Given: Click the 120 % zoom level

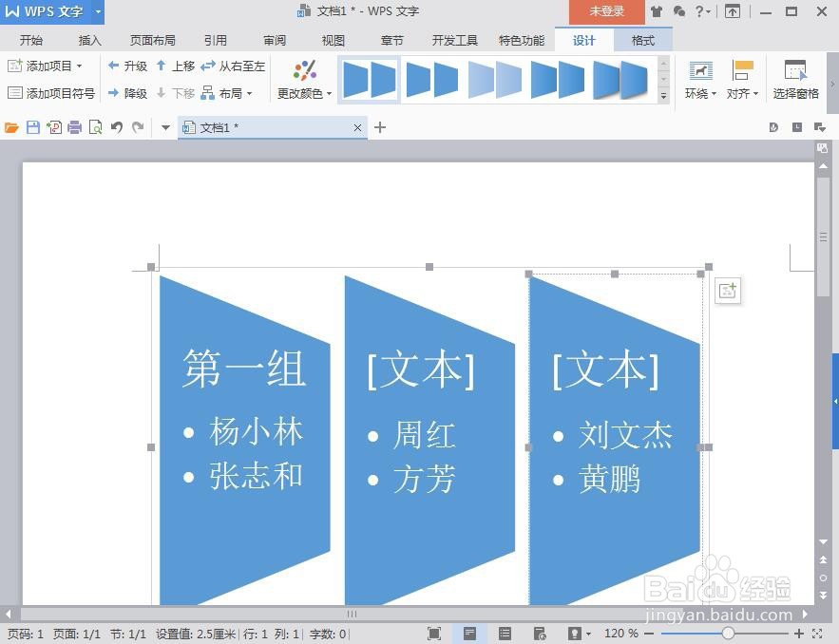Looking at the screenshot, I should click(x=620, y=634).
